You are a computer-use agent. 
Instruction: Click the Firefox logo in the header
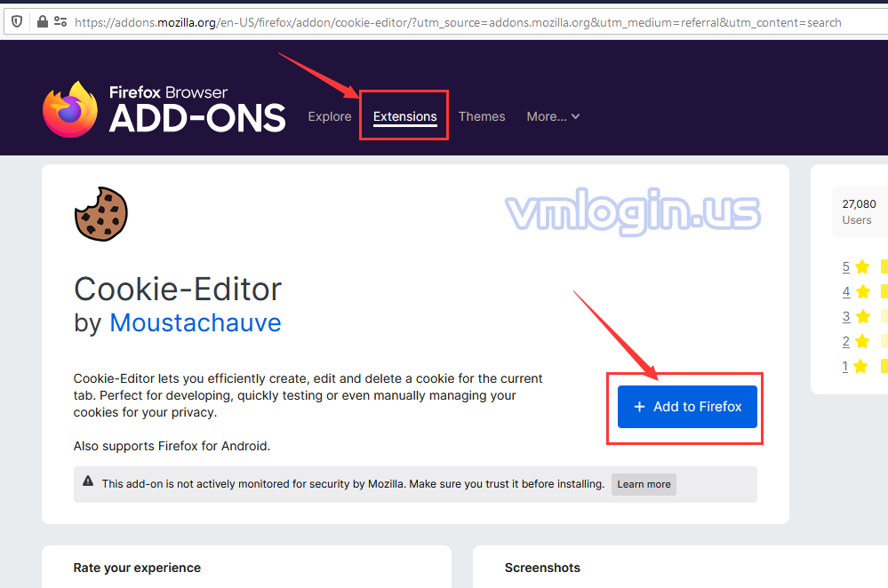[70, 109]
